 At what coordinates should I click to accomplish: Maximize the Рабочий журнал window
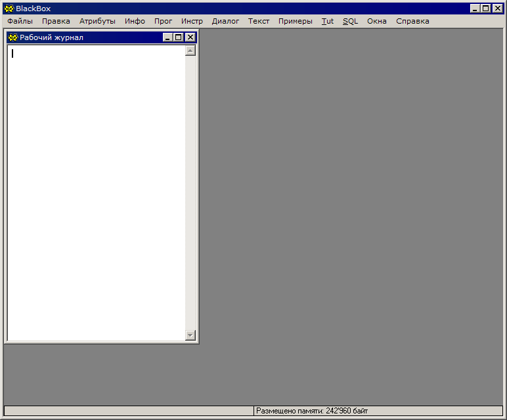coord(178,37)
